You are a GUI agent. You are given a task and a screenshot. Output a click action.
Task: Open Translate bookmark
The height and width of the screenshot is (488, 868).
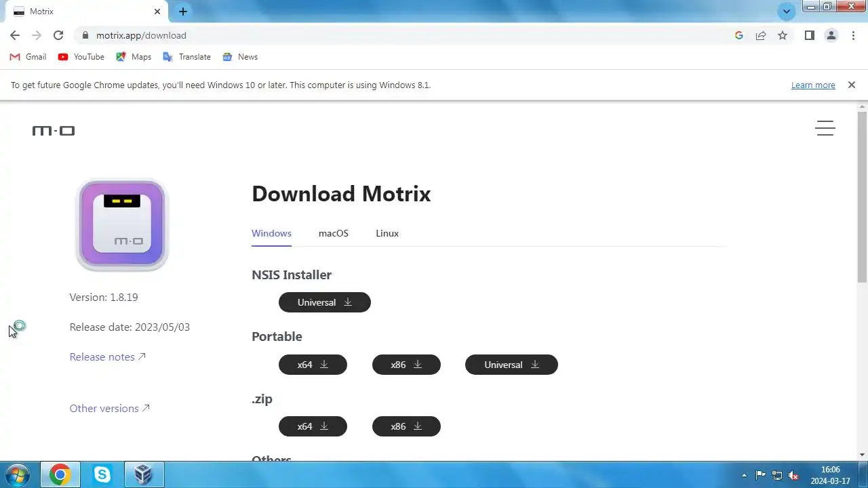[x=186, y=57]
